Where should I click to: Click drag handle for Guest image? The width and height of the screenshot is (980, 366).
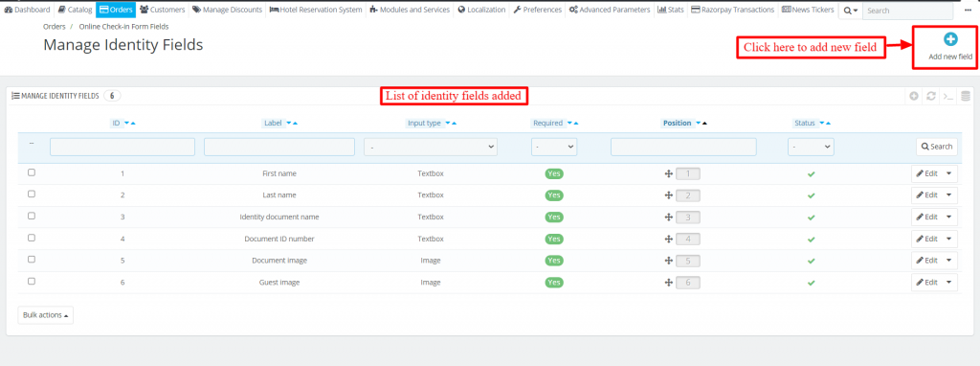tap(668, 282)
